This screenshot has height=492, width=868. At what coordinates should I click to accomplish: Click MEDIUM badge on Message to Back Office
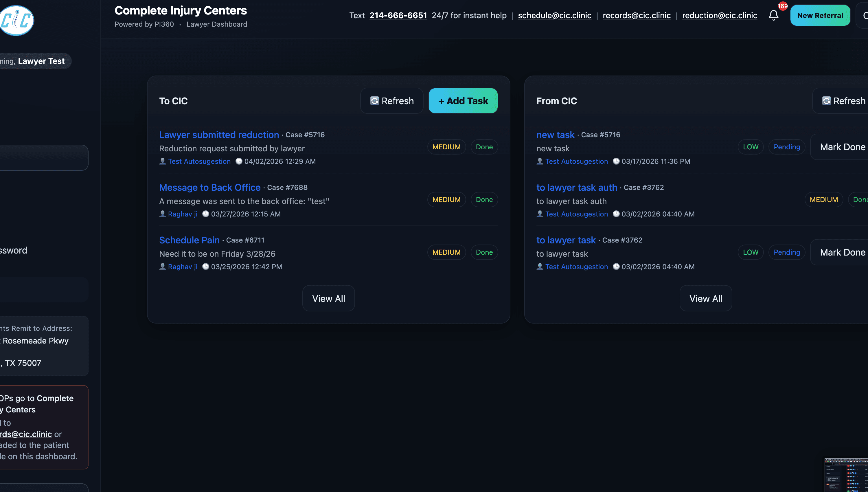(446, 200)
